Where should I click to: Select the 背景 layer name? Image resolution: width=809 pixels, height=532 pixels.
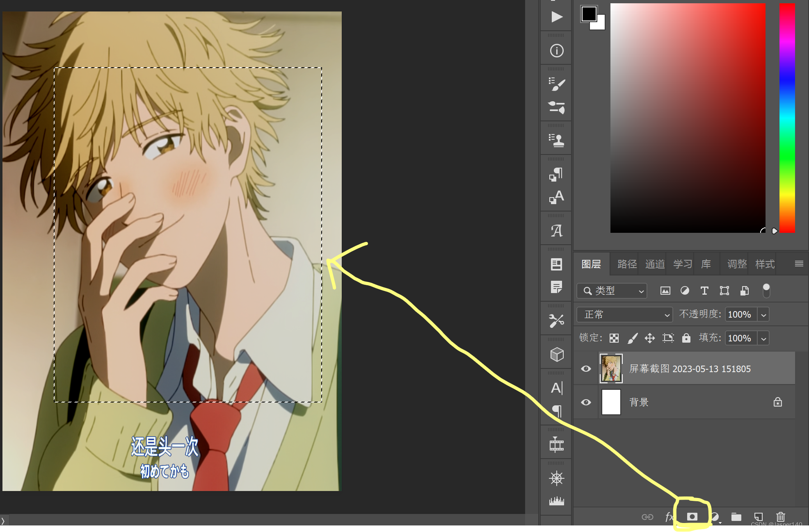(639, 402)
